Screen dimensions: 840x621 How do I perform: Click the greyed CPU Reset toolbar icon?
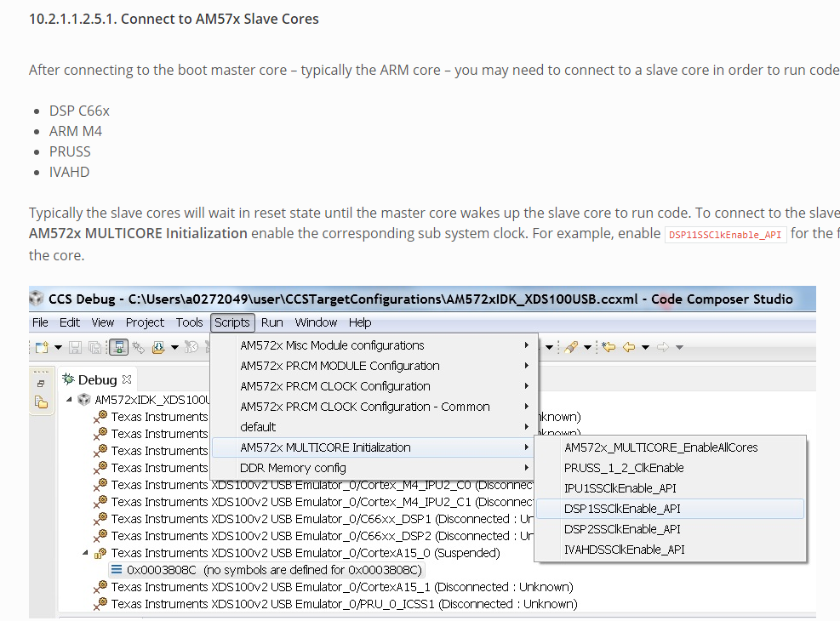(x=191, y=347)
